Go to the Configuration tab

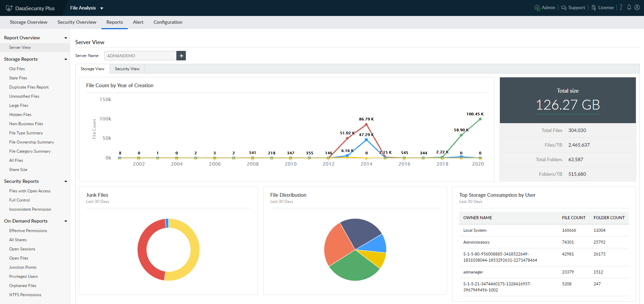168,22
